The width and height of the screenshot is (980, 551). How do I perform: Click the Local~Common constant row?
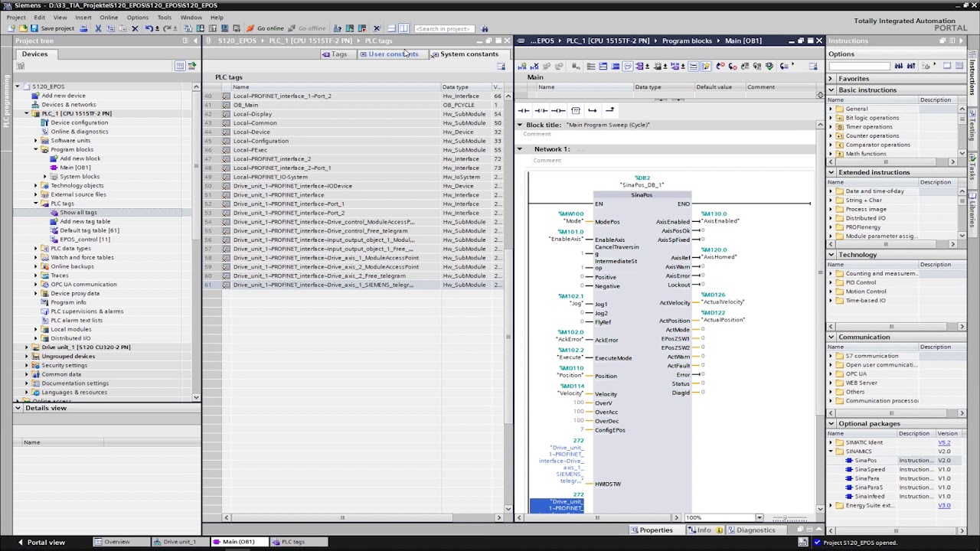click(353, 123)
